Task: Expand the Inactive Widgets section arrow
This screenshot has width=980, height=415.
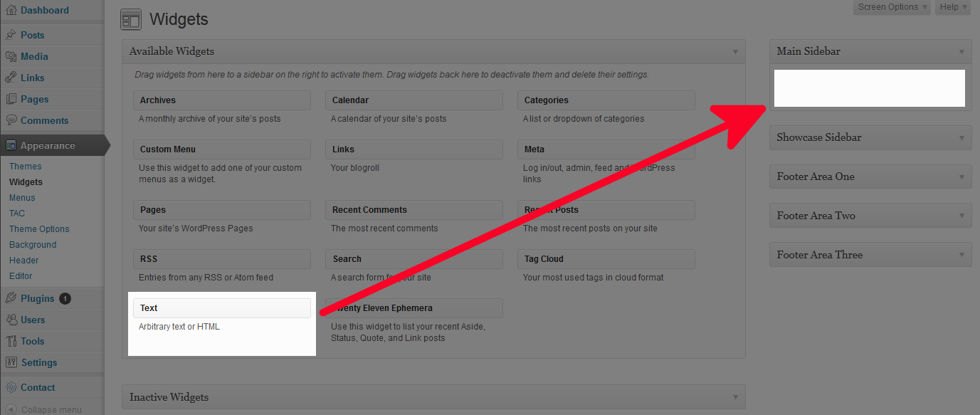Action: pyautogui.click(x=735, y=397)
